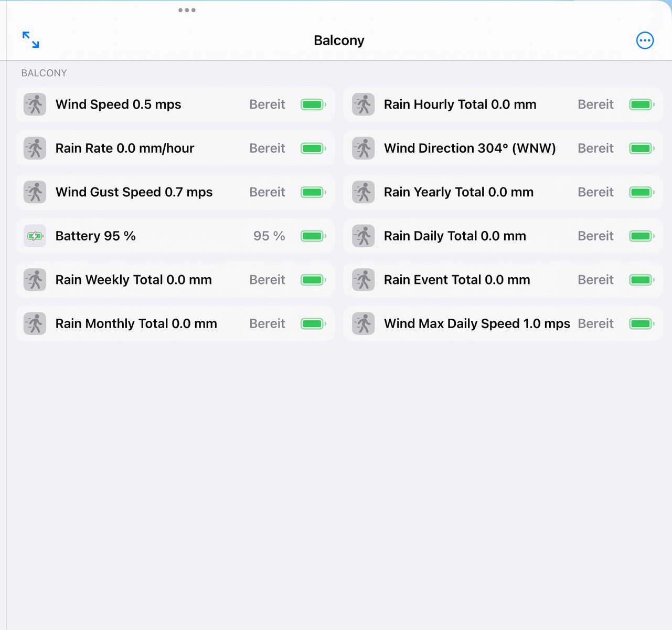Screen dimensions: 672x630
Task: Open the more options ellipsis button
Action: click(x=645, y=40)
